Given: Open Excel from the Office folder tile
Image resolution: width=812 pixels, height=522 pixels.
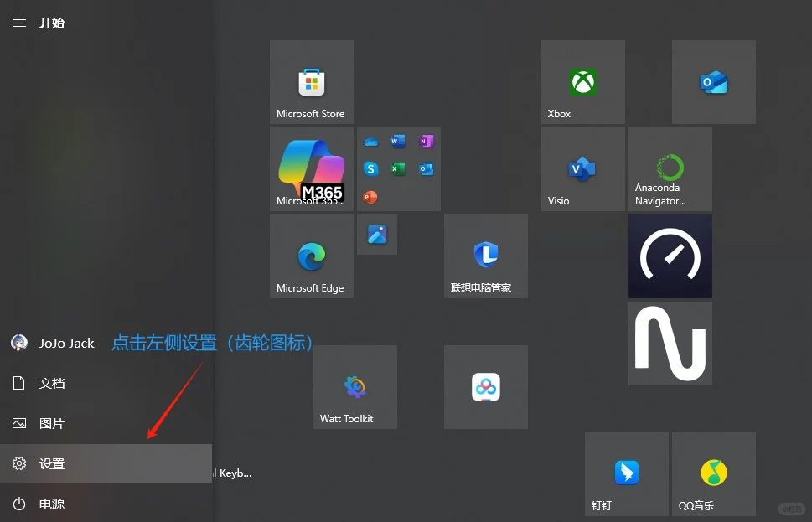Looking at the screenshot, I should click(399, 168).
